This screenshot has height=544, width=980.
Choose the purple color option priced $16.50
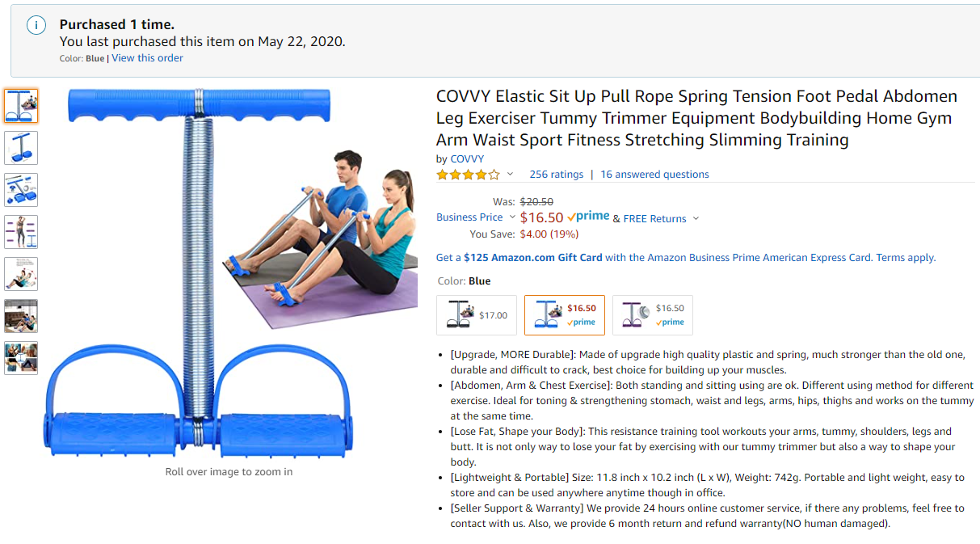coord(653,315)
